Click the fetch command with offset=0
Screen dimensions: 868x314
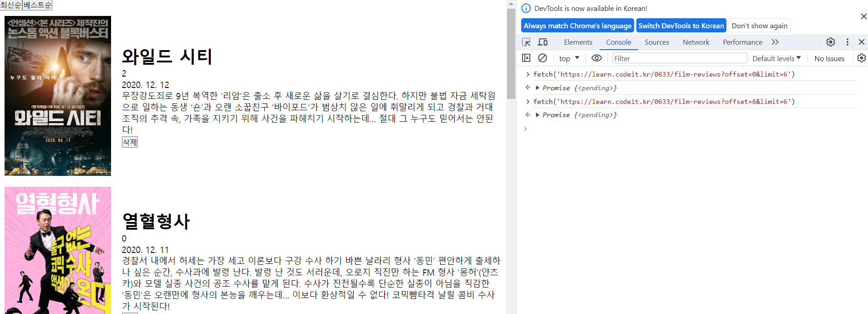[664, 74]
